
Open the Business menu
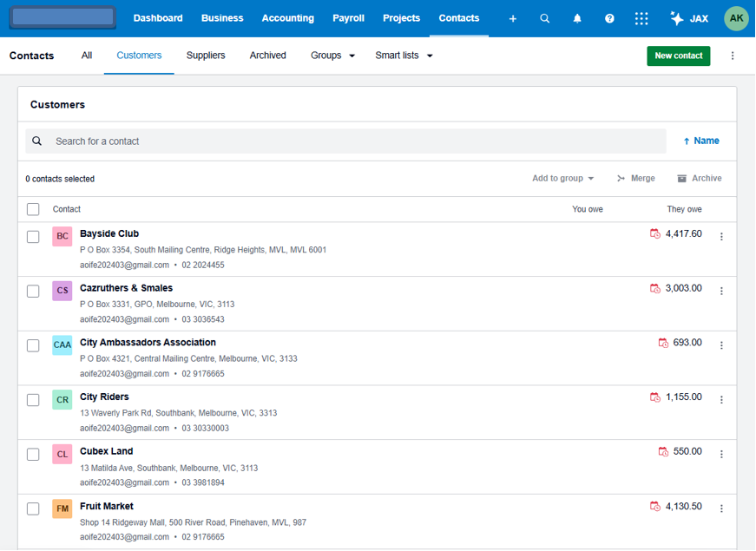(222, 18)
